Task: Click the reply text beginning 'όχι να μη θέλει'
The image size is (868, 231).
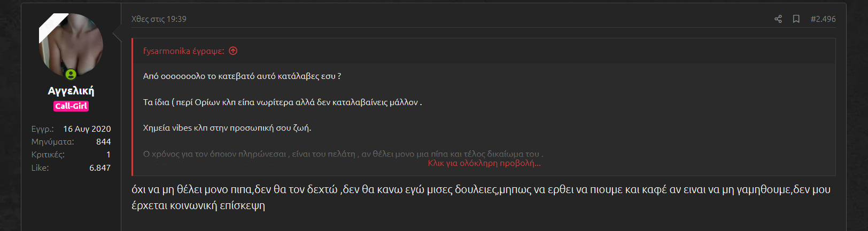Action: [x=480, y=190]
